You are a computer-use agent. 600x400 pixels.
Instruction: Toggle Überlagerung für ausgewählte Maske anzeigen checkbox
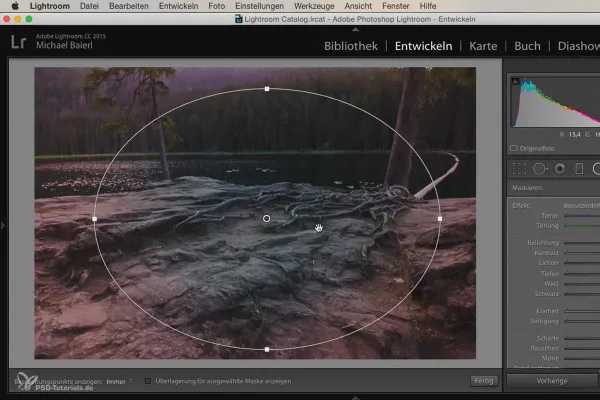coord(148,381)
